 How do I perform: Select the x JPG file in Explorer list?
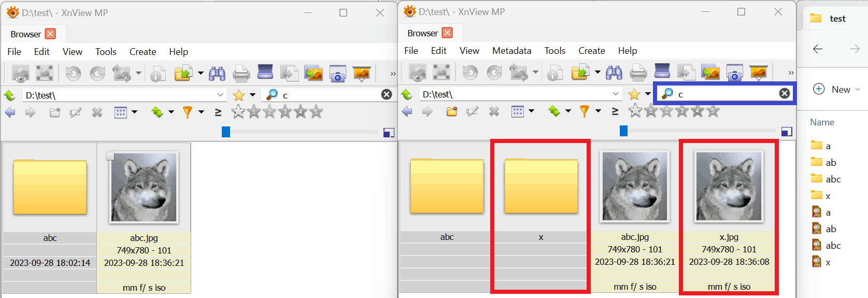click(821, 262)
